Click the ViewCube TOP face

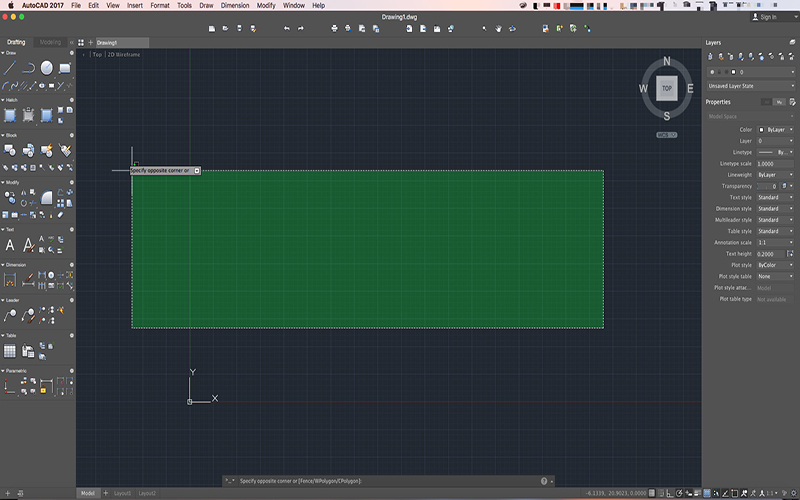pyautogui.click(x=667, y=88)
